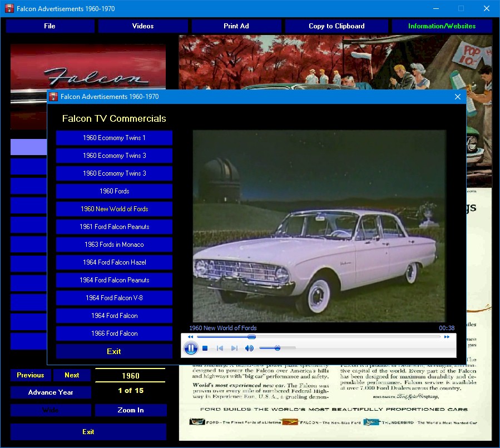Go to Next advertisement
Viewport: 500px width, 448px height.
pos(72,375)
